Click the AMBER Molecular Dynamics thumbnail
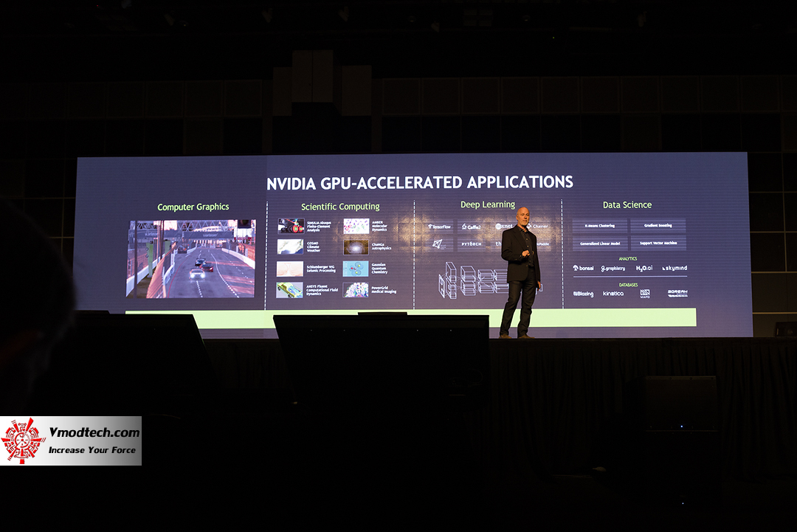This screenshot has width=797, height=532. (356, 226)
